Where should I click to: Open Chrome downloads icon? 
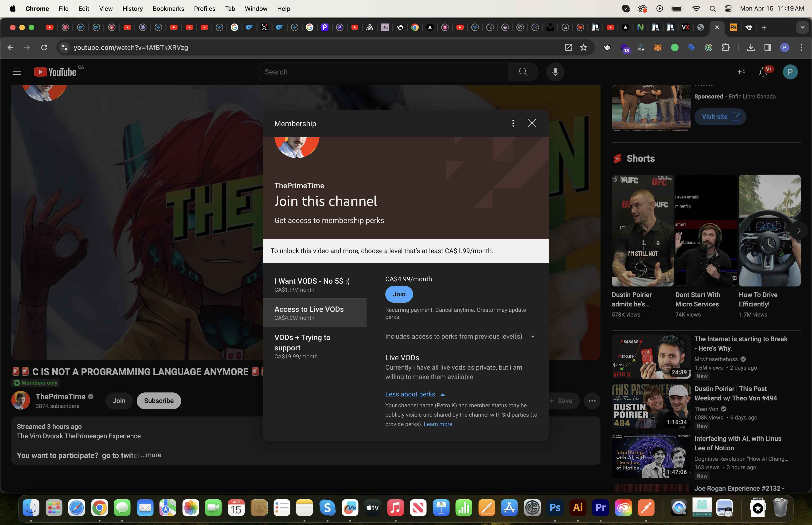(x=751, y=47)
